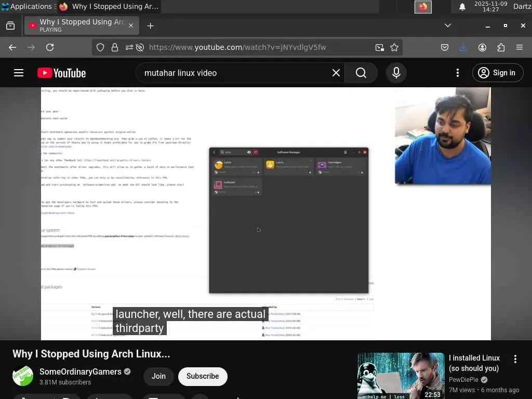Open the Applications menu
The width and height of the screenshot is (532, 399).
(x=28, y=6)
